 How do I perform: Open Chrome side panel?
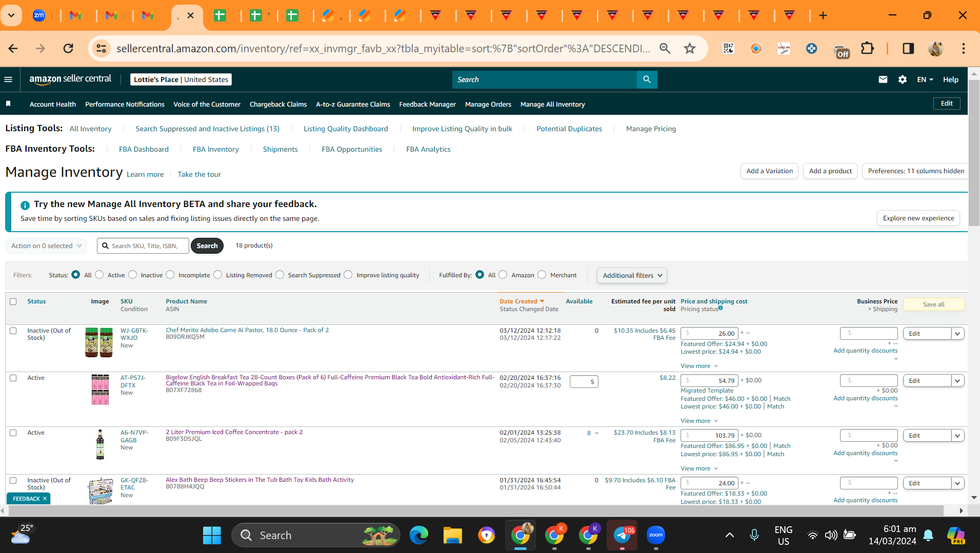[x=908, y=48]
